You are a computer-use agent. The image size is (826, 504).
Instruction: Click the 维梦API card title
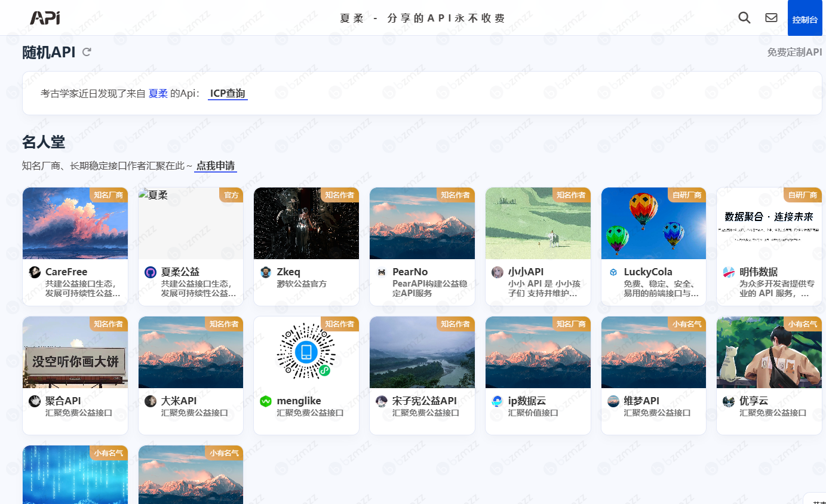(641, 401)
